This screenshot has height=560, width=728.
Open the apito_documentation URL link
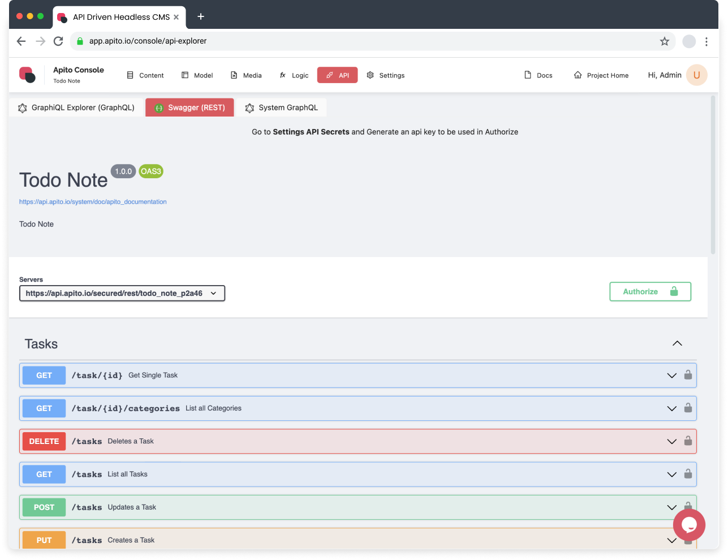pyautogui.click(x=93, y=202)
